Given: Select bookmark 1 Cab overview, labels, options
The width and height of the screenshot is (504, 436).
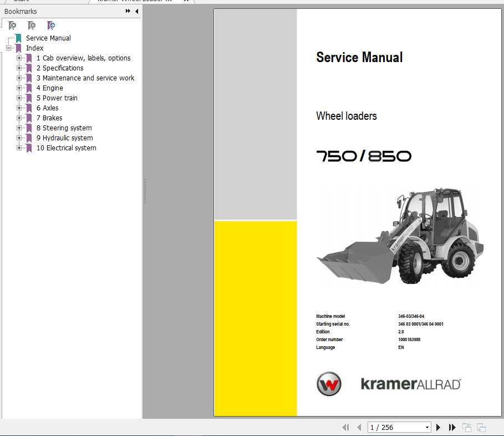Looking at the screenshot, I should point(83,58).
